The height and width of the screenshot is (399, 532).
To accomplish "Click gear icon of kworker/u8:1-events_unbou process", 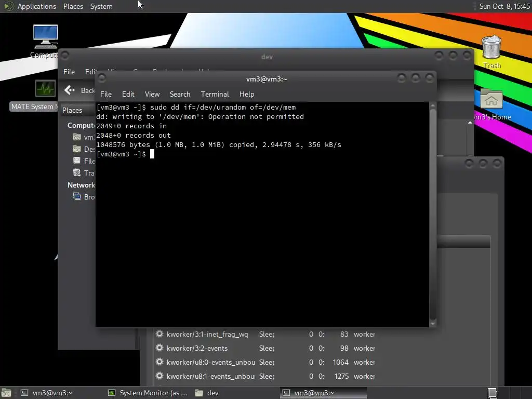I will tap(159, 376).
